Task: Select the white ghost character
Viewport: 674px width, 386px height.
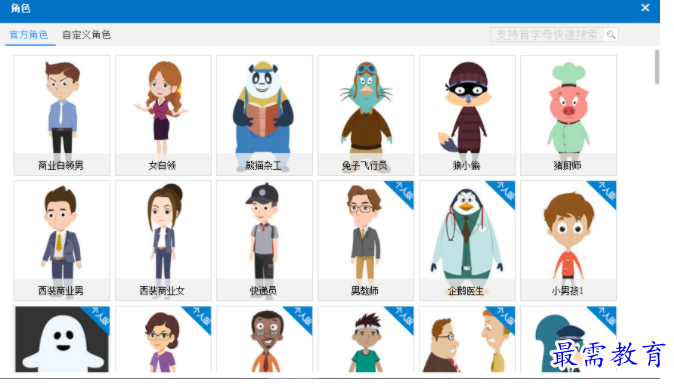Action: click(62, 339)
